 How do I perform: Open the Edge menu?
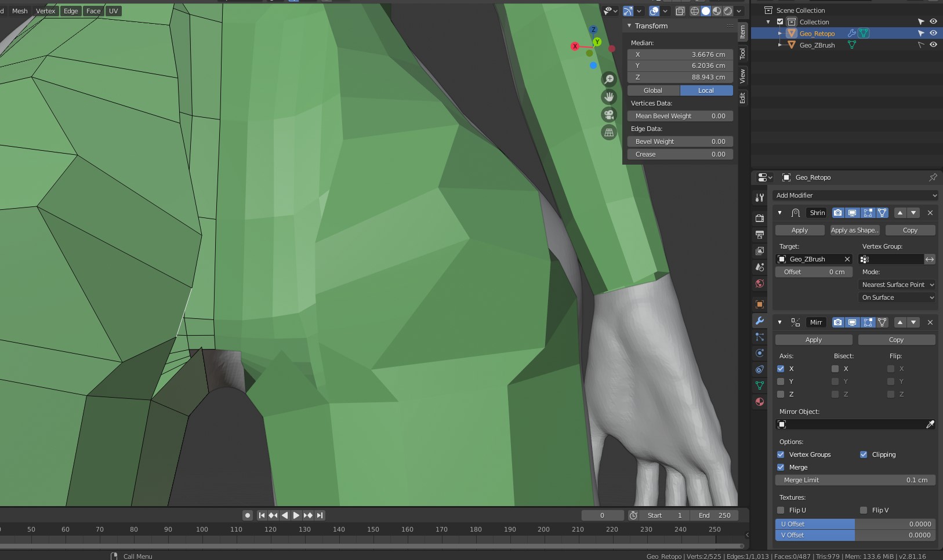click(x=71, y=11)
